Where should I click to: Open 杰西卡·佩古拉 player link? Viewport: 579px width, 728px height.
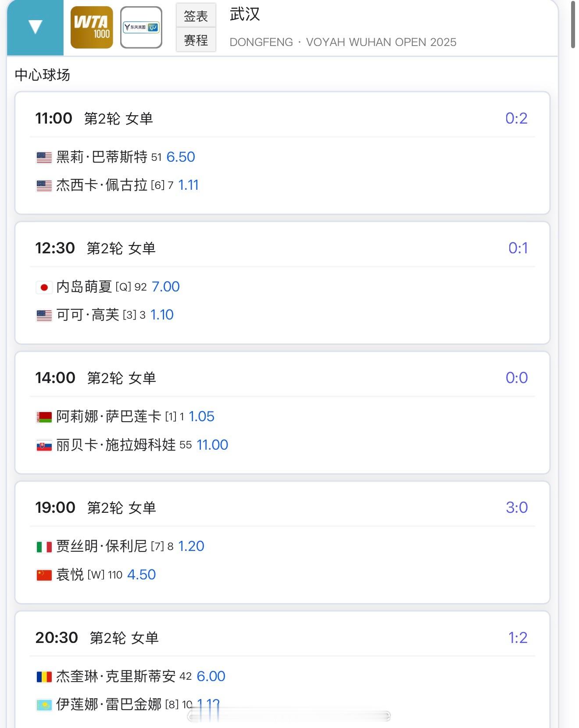(x=102, y=185)
